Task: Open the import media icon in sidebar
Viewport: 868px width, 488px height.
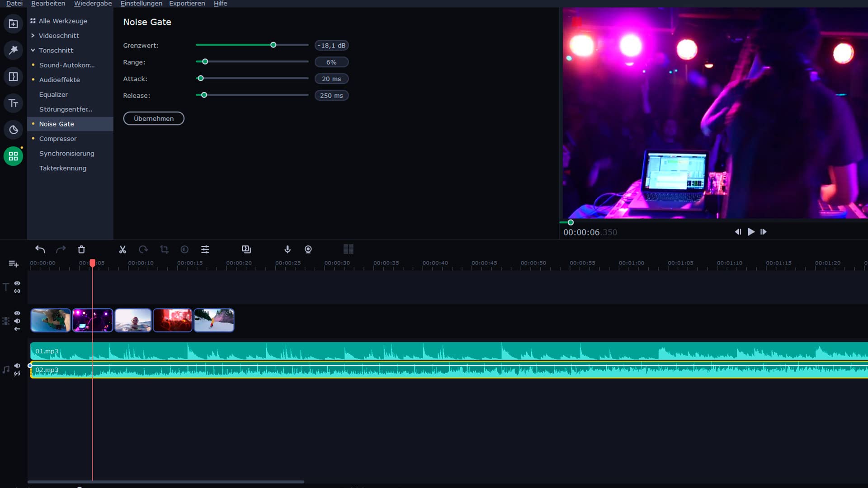Action: [x=14, y=23]
